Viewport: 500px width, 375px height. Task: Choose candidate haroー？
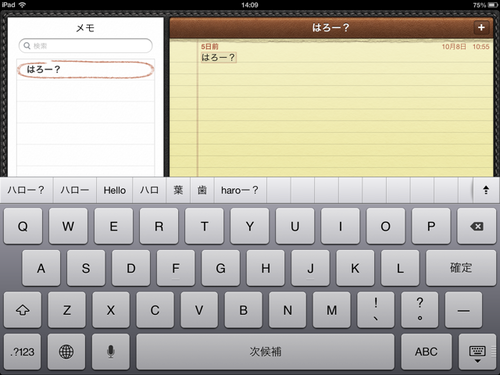point(240,190)
